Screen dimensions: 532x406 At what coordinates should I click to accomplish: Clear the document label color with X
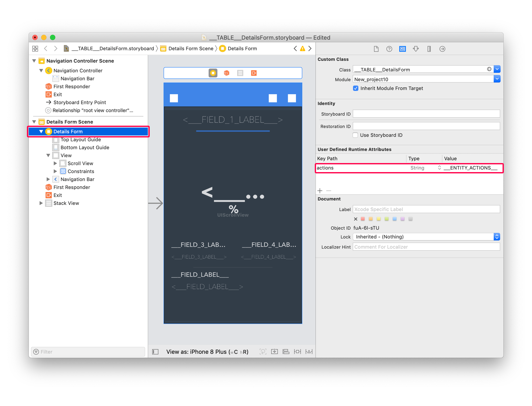(355, 219)
